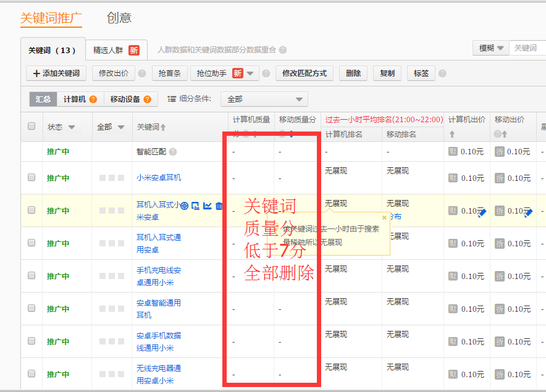Click the target icon beside 耳机入耳式小米安卓
This screenshot has height=392, width=546.
coord(184,206)
